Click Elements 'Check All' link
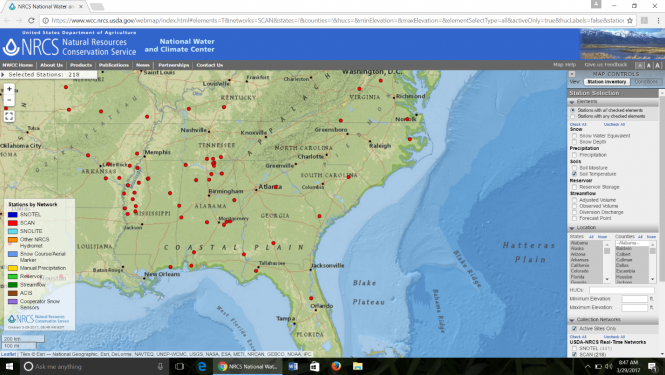665x375 pixels. pyautogui.click(x=578, y=124)
